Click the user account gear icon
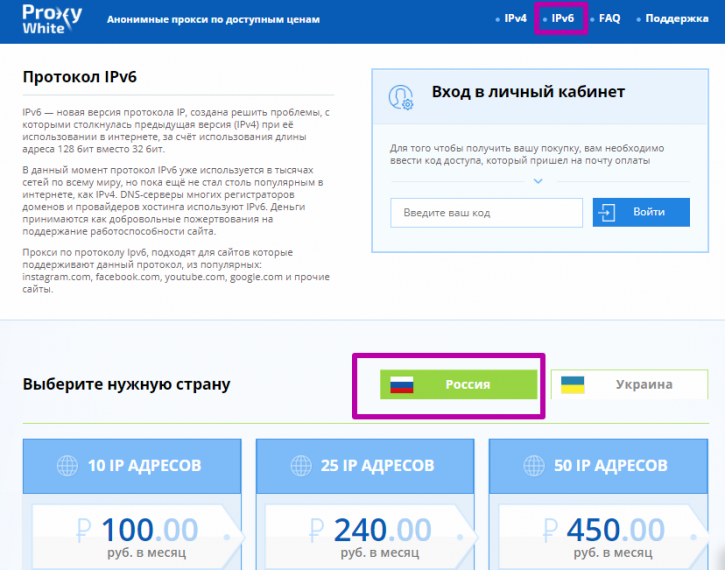The width and height of the screenshot is (725, 570). coord(400,97)
